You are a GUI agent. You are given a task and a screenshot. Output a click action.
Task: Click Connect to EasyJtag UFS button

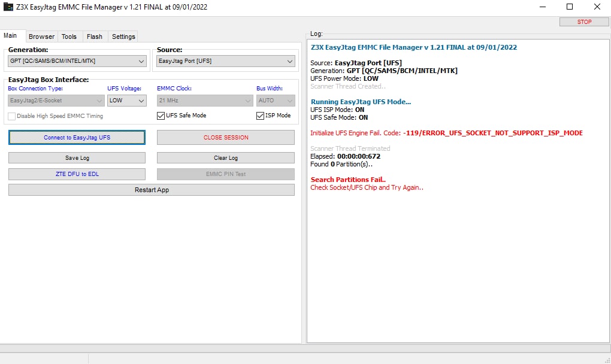tap(77, 138)
